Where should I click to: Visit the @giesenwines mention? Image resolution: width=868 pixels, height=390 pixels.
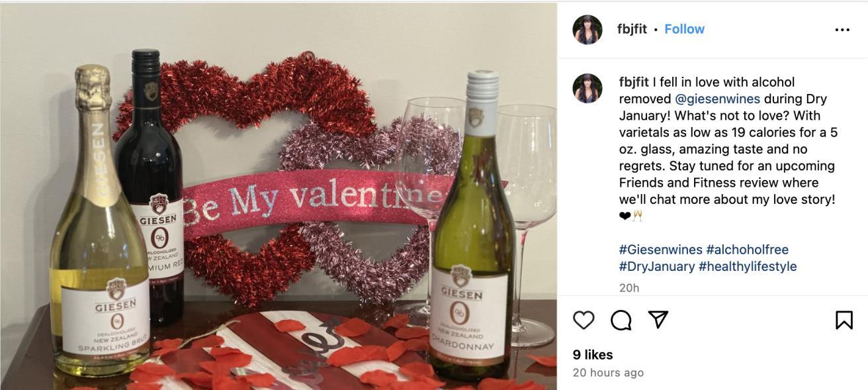coord(717,99)
